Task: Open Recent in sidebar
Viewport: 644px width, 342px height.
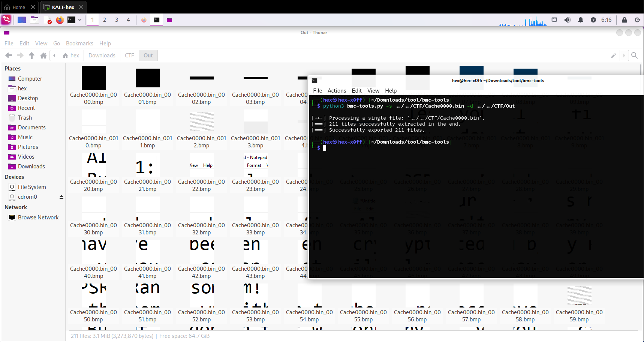Action: pyautogui.click(x=26, y=108)
